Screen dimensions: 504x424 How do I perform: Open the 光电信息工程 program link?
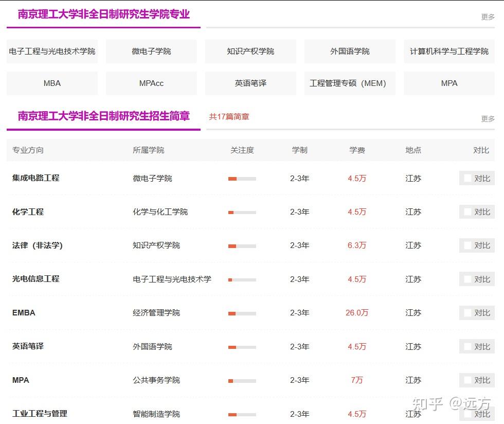(x=35, y=279)
